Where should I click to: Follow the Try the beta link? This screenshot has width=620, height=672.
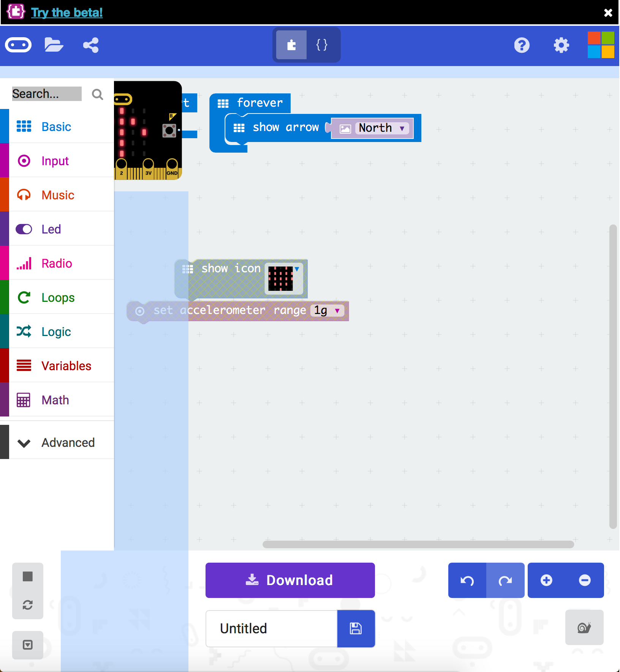pyautogui.click(x=67, y=12)
